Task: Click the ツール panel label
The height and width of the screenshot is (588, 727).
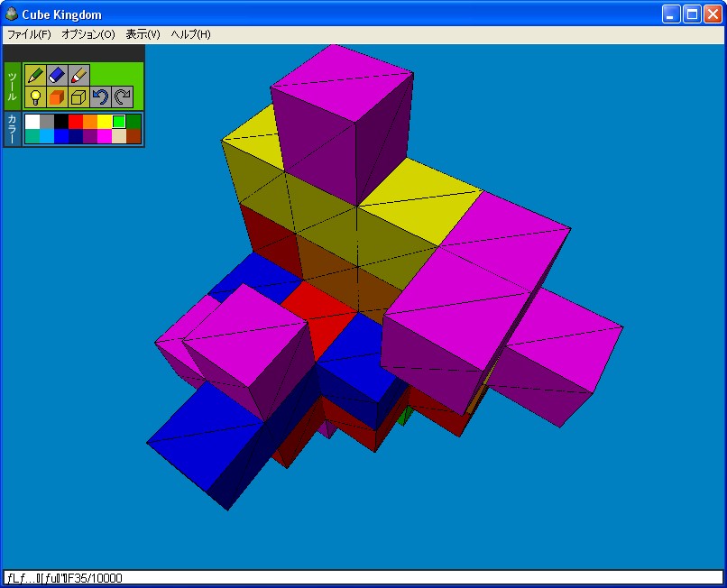Action: pos(12,86)
